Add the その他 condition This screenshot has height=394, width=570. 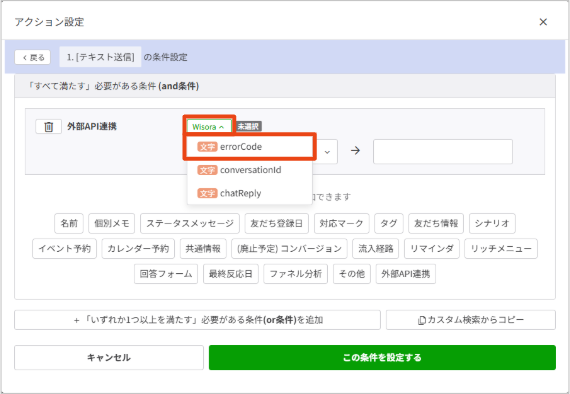click(352, 274)
